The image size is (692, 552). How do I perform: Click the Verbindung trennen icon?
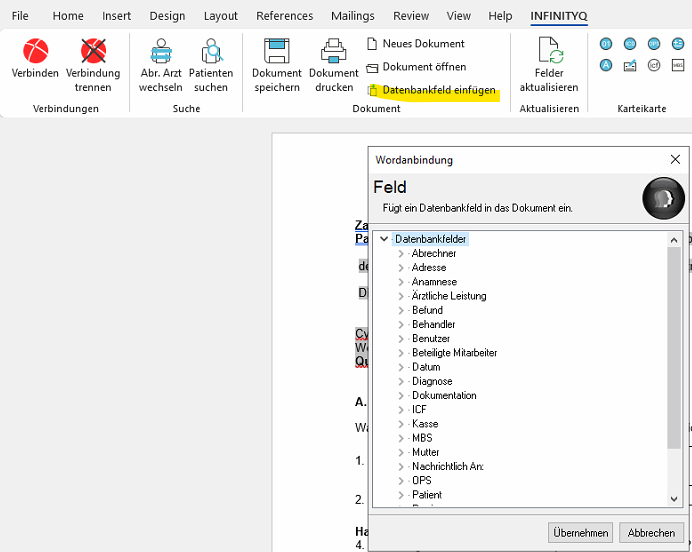[x=93, y=50]
